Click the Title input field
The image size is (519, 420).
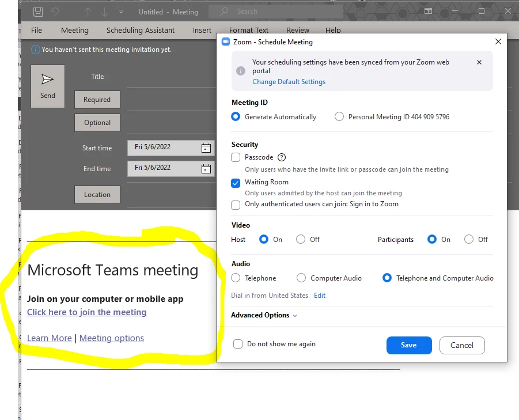(172, 77)
